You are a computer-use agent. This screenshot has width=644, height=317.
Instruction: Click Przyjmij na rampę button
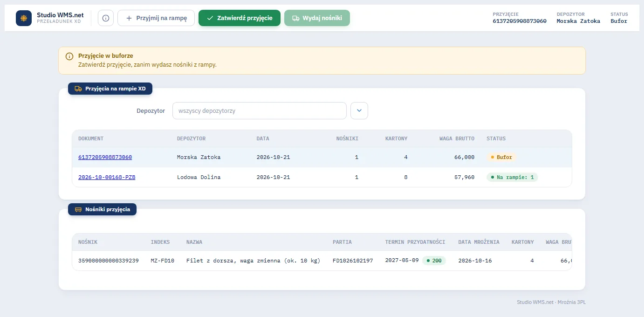coord(156,18)
